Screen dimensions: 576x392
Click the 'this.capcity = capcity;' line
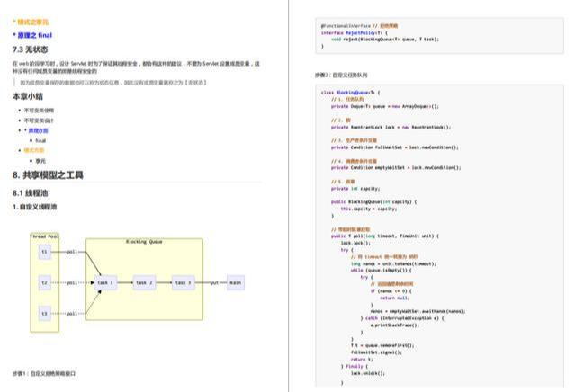coord(369,209)
